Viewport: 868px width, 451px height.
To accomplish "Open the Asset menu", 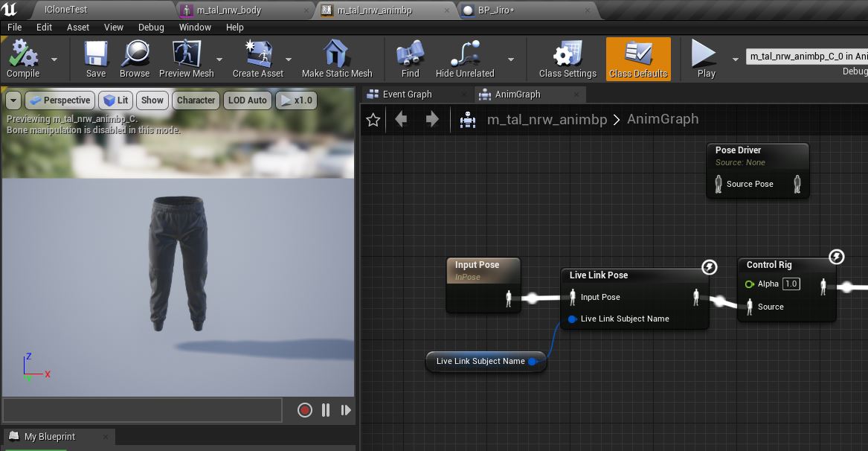I will (x=78, y=27).
